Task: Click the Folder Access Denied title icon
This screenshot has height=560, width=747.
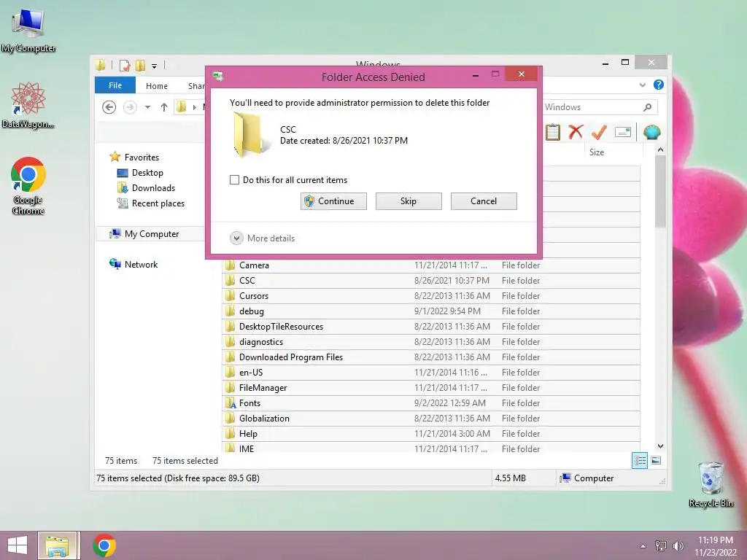Action: 218,77
